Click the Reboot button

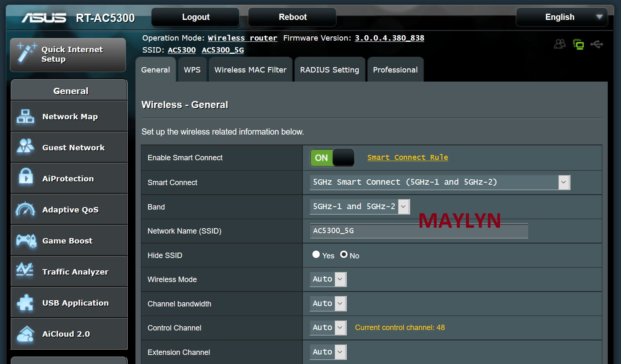[x=292, y=17]
